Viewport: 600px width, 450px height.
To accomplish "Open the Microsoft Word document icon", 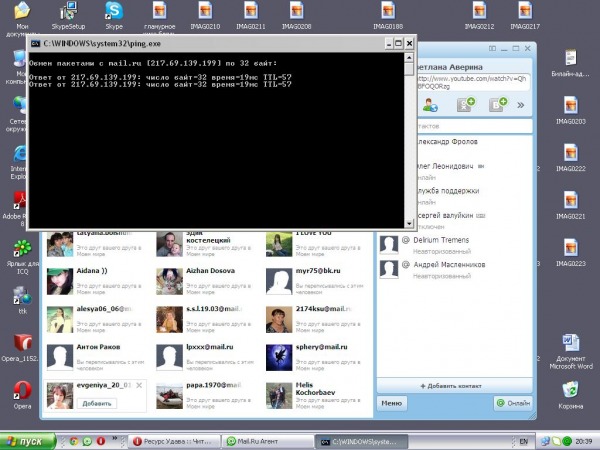I will click(x=571, y=351).
